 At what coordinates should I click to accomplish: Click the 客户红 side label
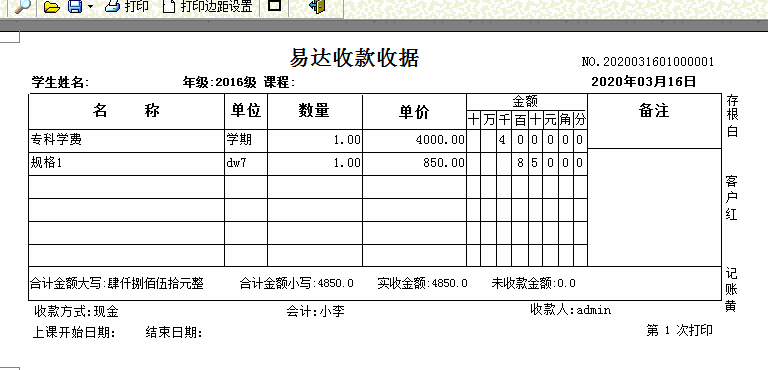pos(732,198)
